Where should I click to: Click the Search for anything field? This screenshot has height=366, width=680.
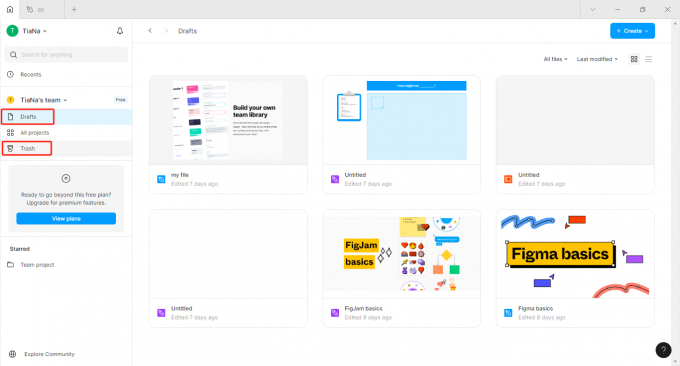tap(66, 55)
